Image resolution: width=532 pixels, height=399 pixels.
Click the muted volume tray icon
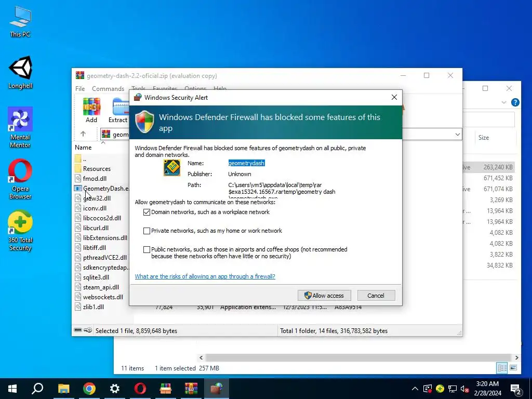point(465,389)
